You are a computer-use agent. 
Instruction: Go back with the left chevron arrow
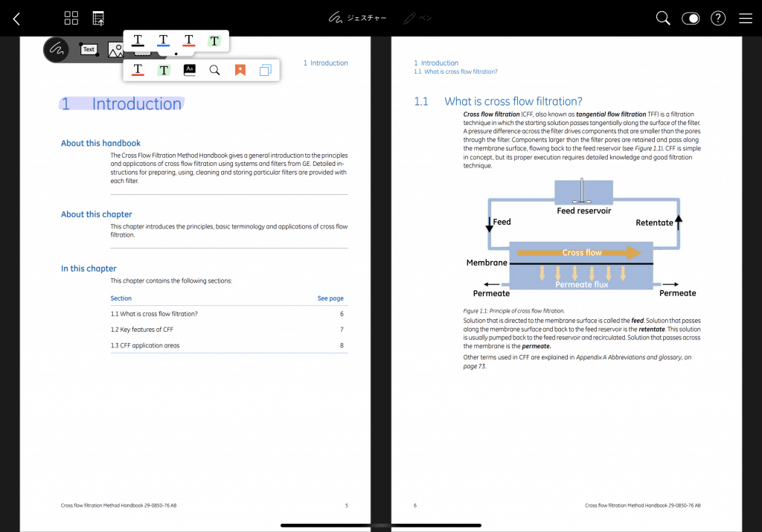click(16, 19)
